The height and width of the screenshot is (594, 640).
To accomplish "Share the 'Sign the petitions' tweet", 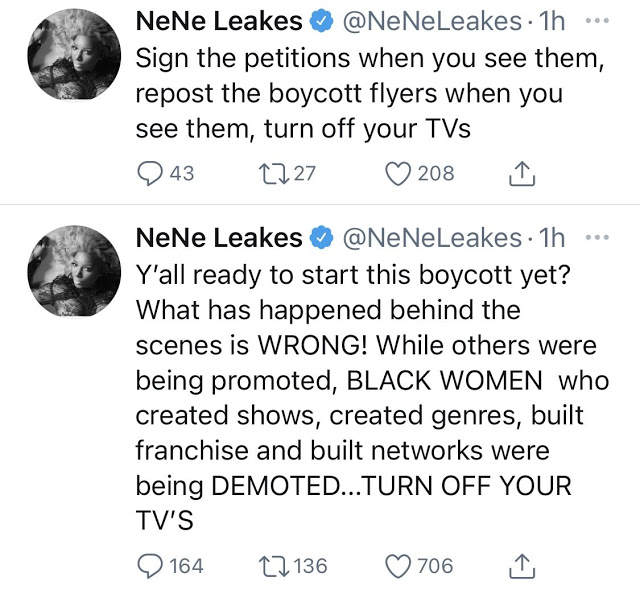I will coord(521,174).
